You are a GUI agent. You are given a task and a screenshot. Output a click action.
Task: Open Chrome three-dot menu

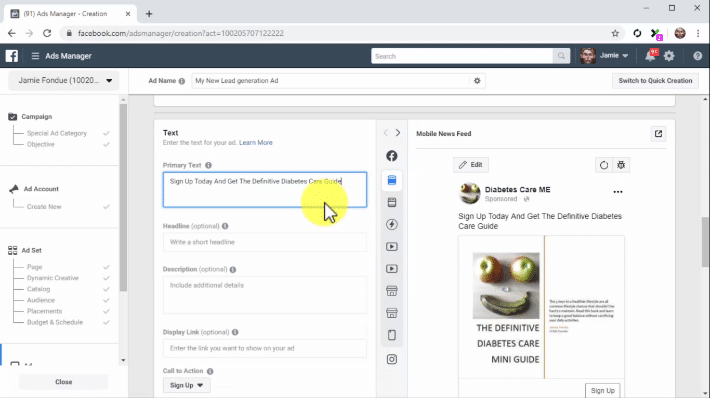(x=698, y=33)
